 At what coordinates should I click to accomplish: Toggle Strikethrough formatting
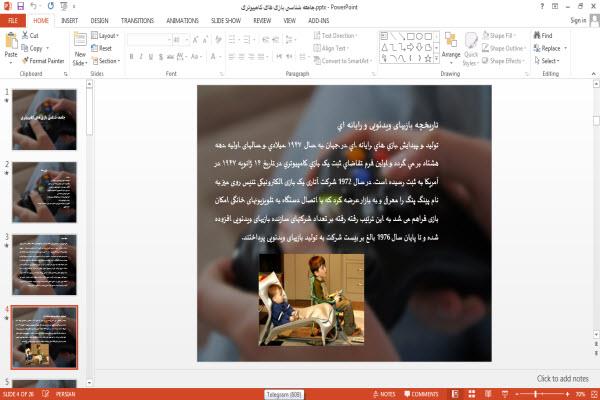170,57
